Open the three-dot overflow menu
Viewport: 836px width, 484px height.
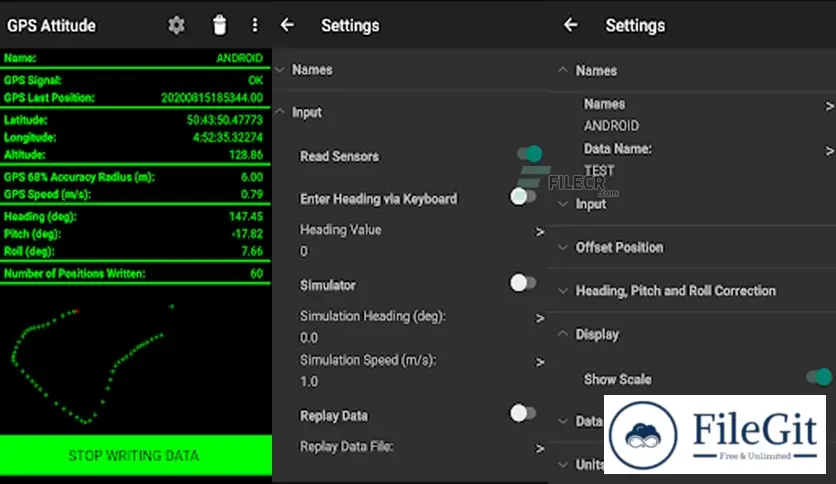[x=255, y=25]
